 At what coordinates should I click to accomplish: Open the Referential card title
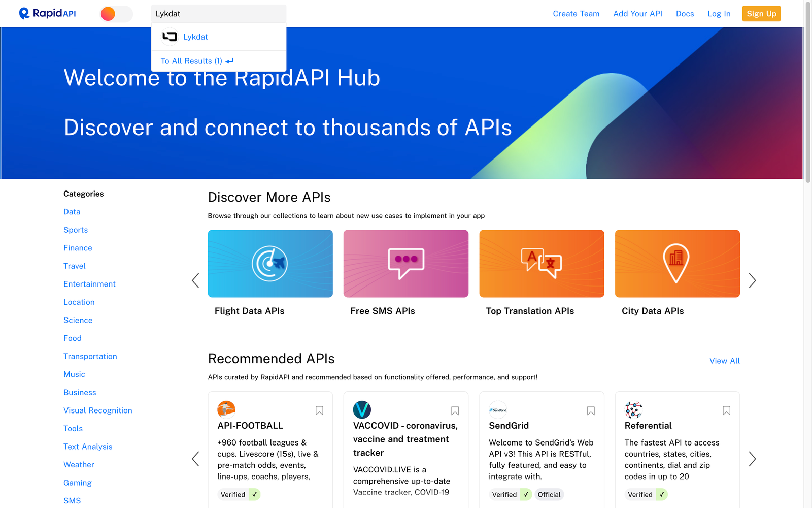pos(648,426)
